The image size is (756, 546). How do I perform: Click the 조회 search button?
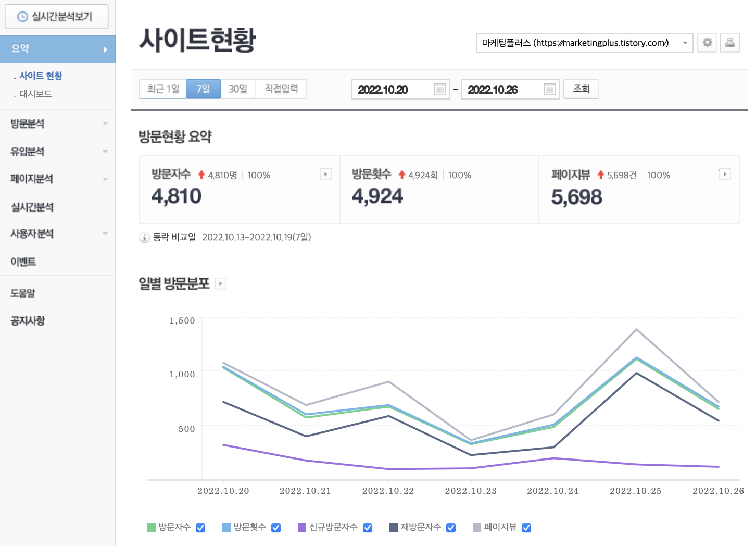581,89
